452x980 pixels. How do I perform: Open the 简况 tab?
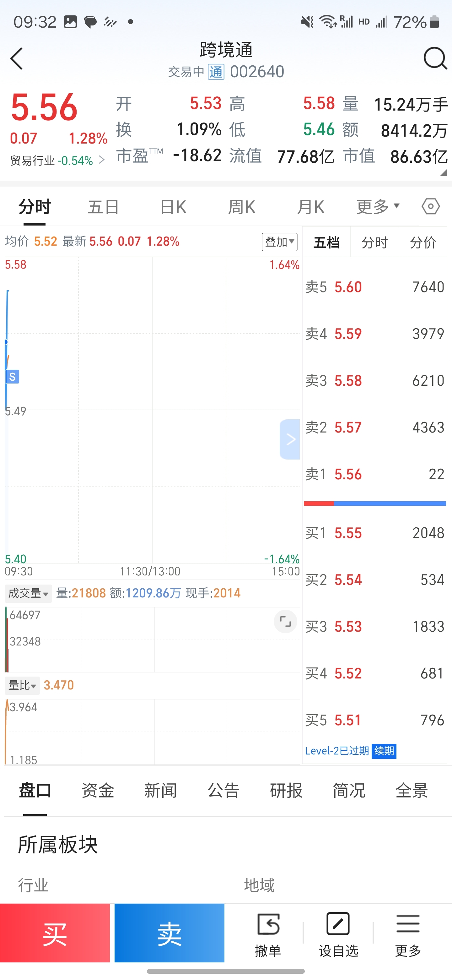tap(349, 791)
